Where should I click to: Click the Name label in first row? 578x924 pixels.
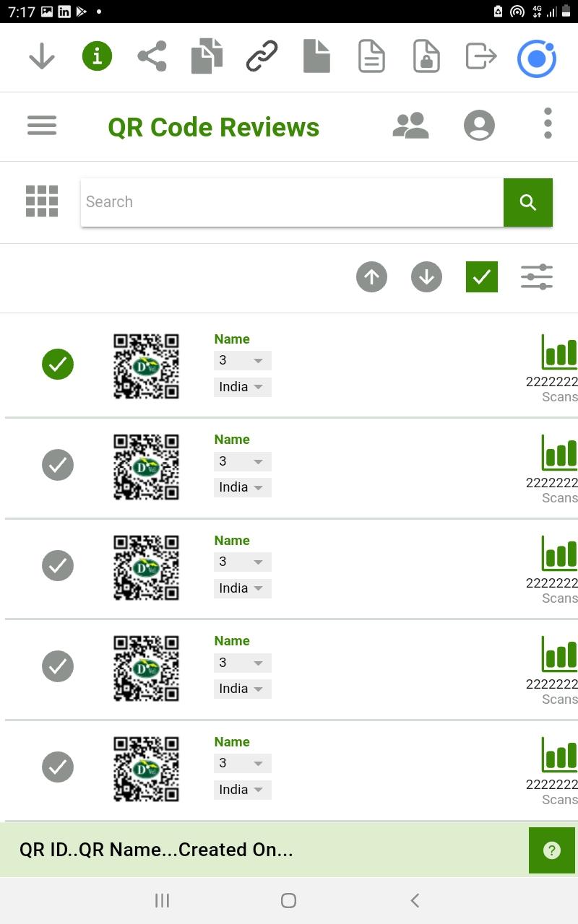click(x=232, y=339)
